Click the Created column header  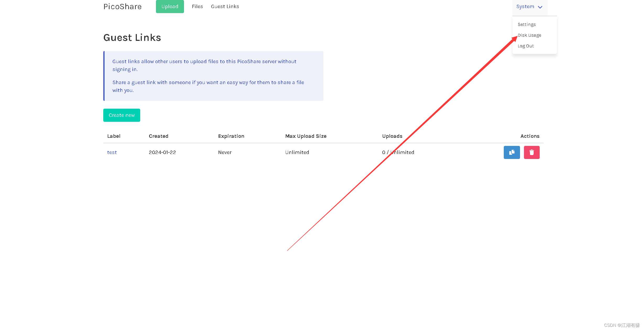(x=158, y=136)
